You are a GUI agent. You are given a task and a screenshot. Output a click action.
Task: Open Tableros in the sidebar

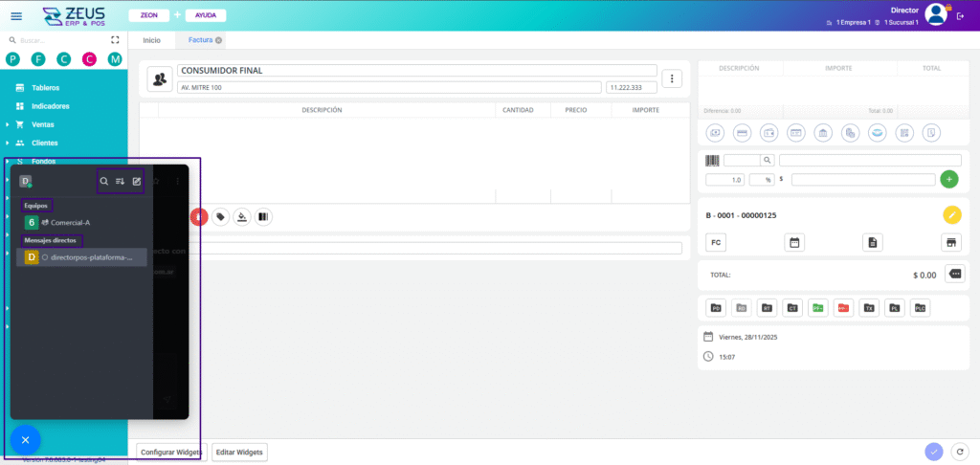pyautogui.click(x=45, y=87)
